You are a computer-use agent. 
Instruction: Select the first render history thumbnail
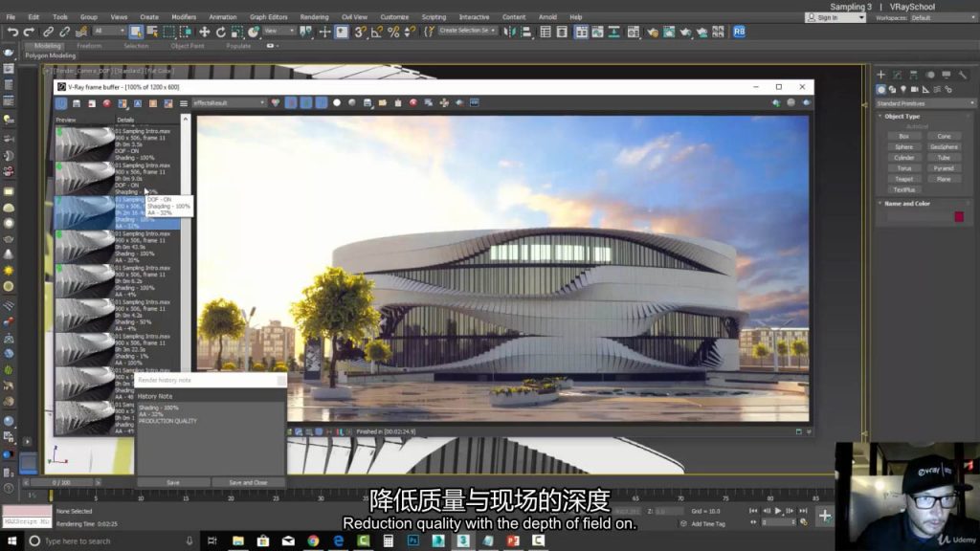(x=84, y=143)
